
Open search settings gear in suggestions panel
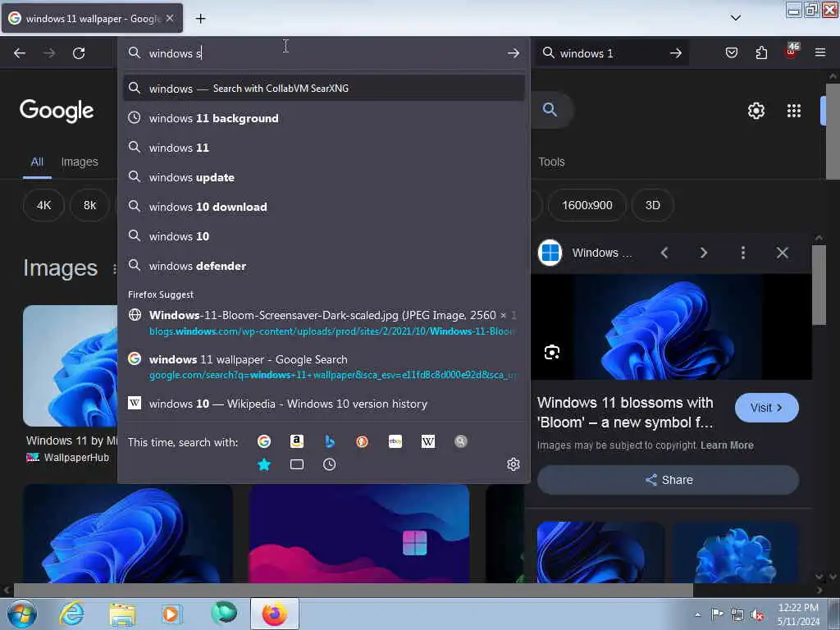(514, 464)
